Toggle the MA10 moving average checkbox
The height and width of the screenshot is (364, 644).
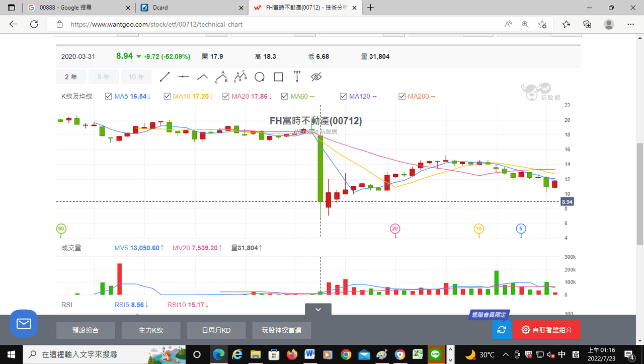coord(167,96)
